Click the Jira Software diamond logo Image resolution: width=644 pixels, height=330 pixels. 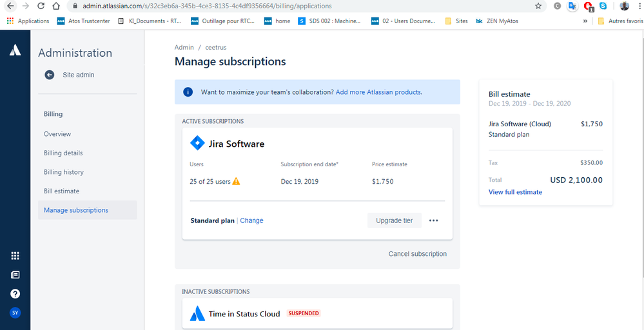197,144
